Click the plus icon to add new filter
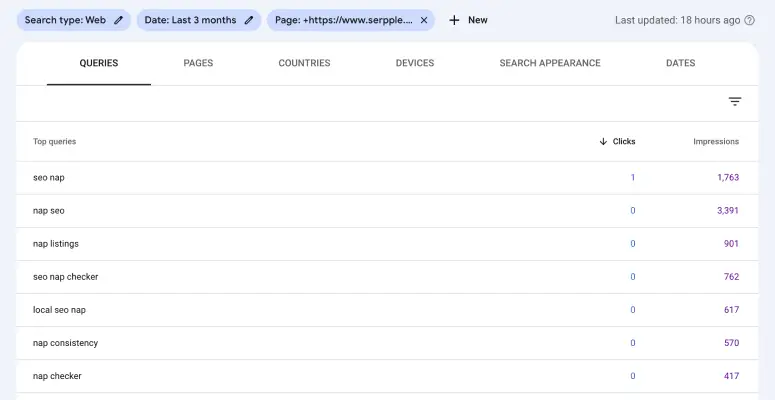 click(x=454, y=20)
